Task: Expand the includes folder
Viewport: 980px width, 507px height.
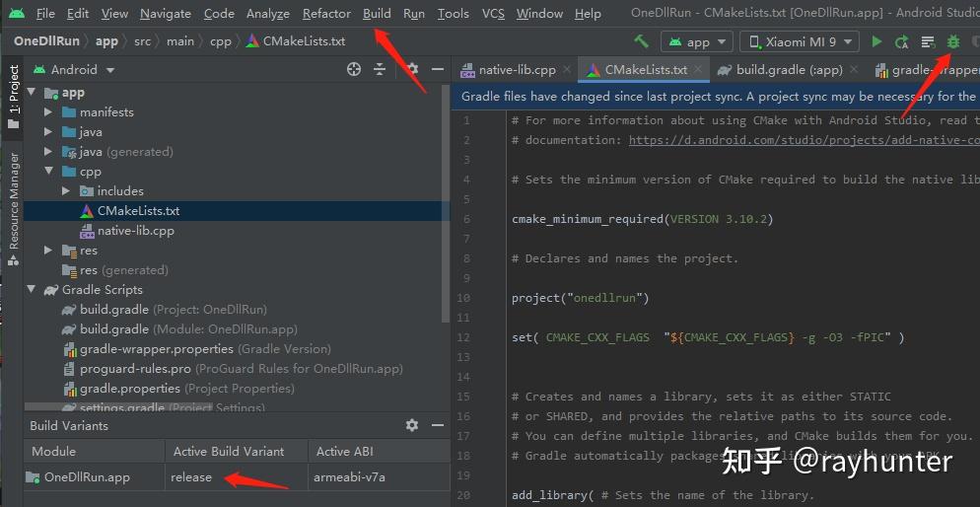Action: coord(66,191)
